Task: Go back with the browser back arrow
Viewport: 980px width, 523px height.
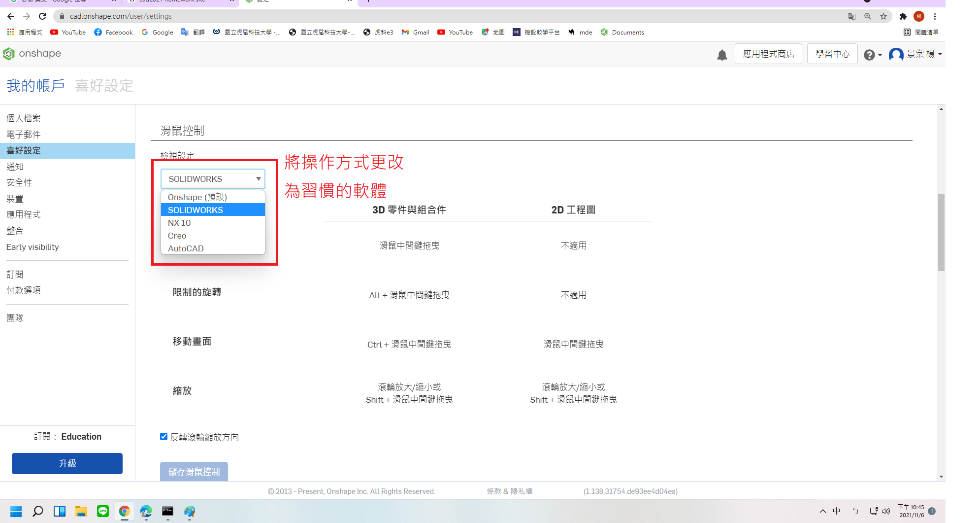Action: (x=11, y=16)
